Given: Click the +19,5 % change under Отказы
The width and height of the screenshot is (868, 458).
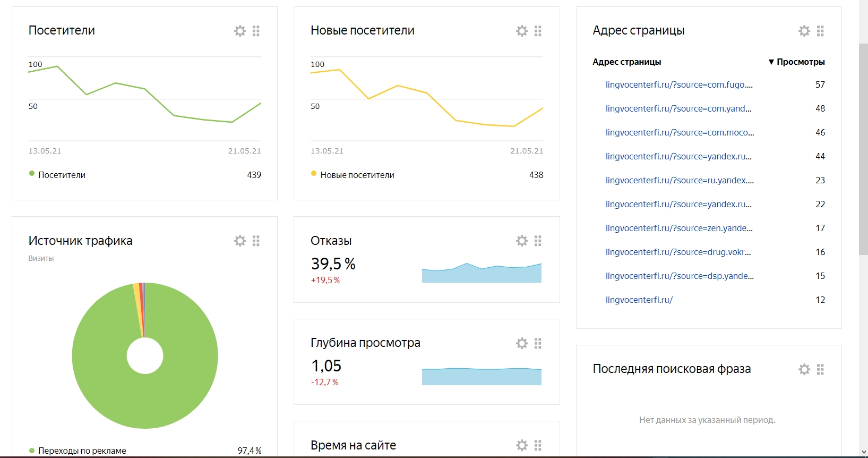Looking at the screenshot, I should [x=325, y=280].
